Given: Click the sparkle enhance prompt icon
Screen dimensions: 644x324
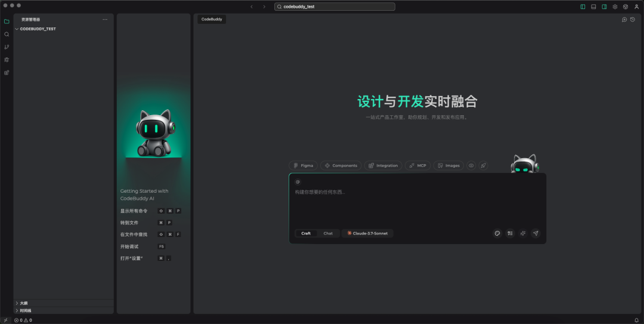Looking at the screenshot, I should [x=523, y=233].
